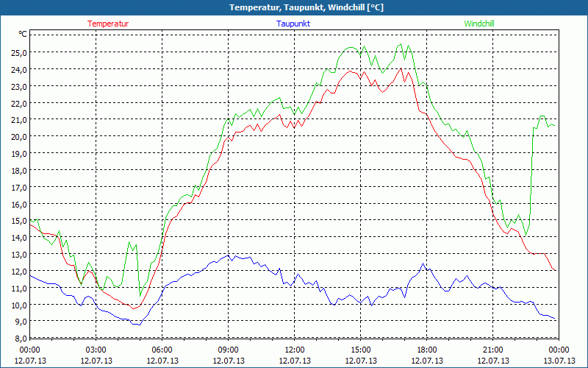Click the green Windchill legend label
The height and width of the screenshot is (368, 588).
(x=479, y=24)
